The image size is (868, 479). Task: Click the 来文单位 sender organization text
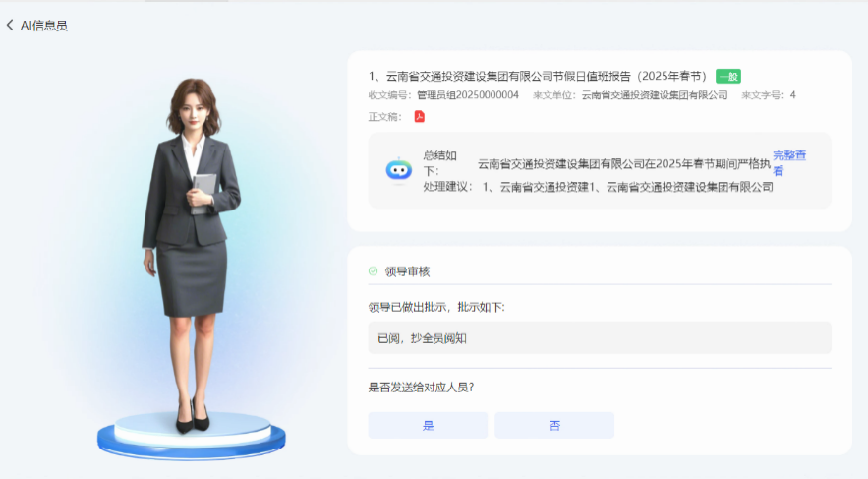click(x=630, y=95)
